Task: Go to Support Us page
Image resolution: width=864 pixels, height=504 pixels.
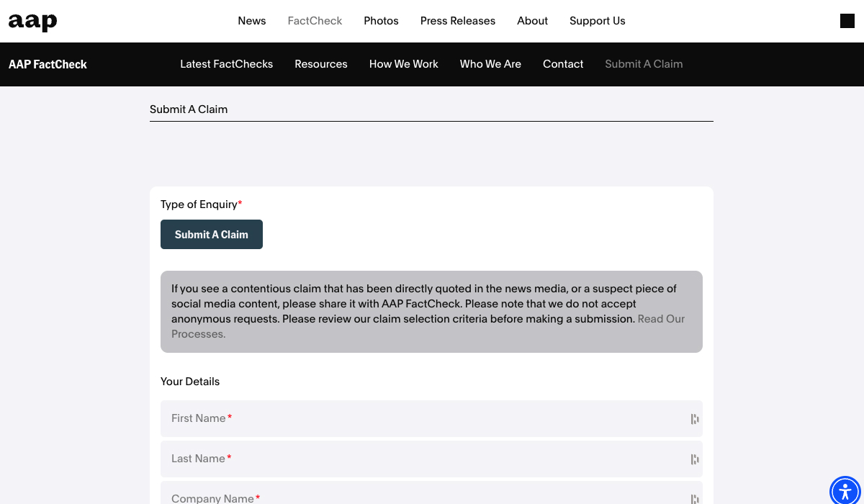Action: click(x=598, y=21)
